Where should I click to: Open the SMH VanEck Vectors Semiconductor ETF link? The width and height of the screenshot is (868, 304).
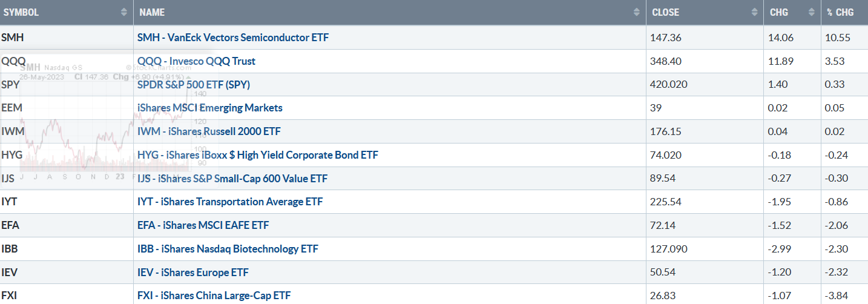coord(233,38)
